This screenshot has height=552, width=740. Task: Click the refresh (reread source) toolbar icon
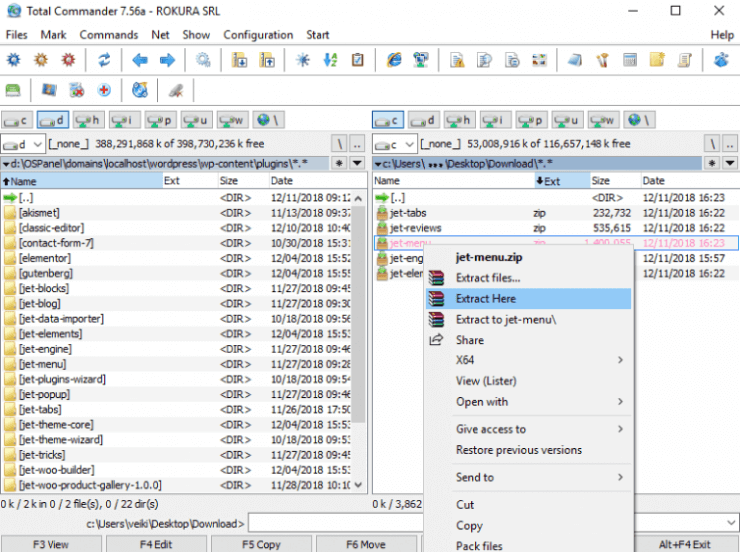click(x=104, y=60)
